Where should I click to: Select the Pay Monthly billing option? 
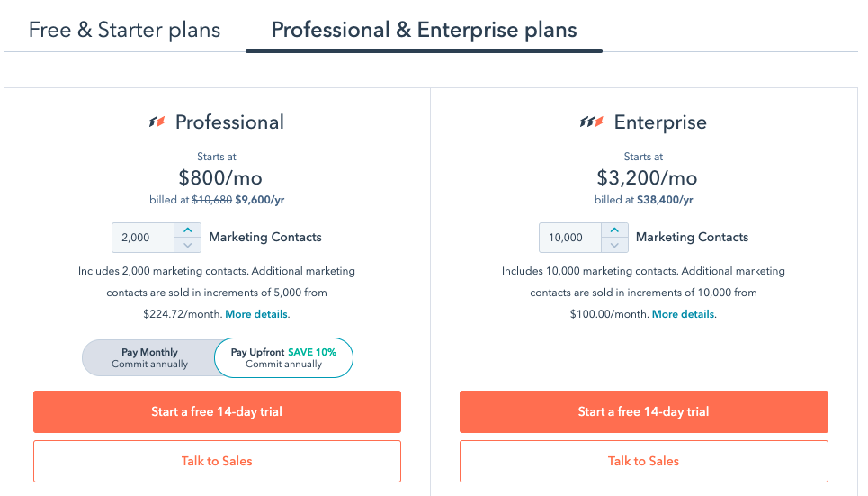pos(149,358)
